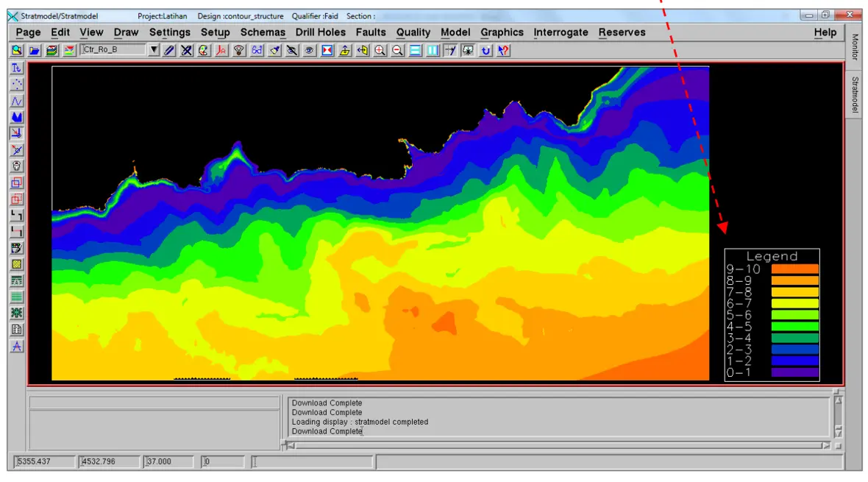Image resolution: width=868 pixels, height=482 pixels.
Task: Click the Ctr_Ro_B layer name field
Action: click(x=113, y=50)
